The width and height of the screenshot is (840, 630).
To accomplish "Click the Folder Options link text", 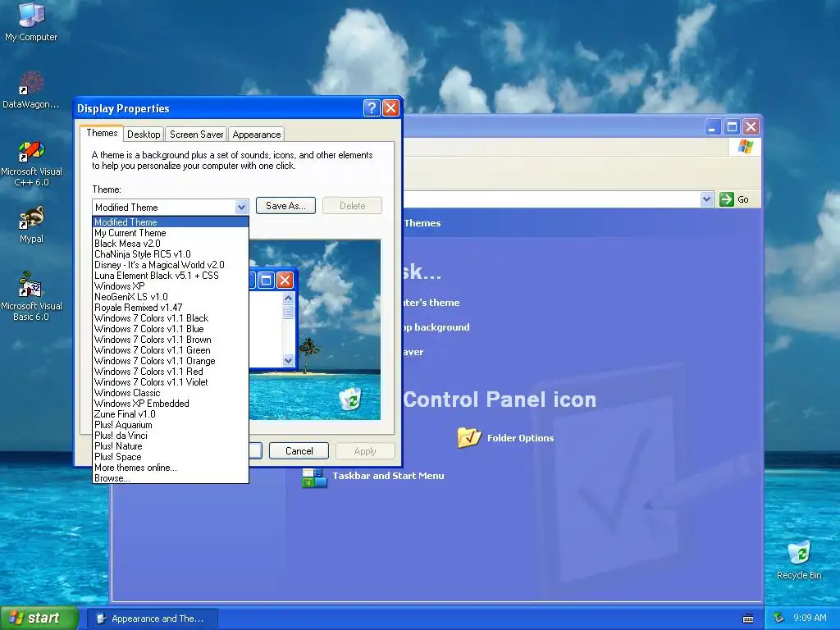I will coord(520,438).
